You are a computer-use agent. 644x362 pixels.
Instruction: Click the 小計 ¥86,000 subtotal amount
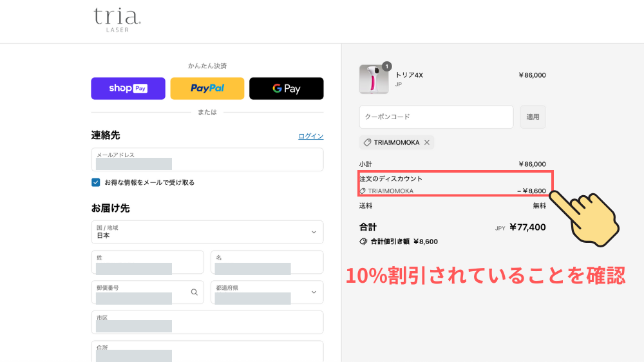[532, 164]
